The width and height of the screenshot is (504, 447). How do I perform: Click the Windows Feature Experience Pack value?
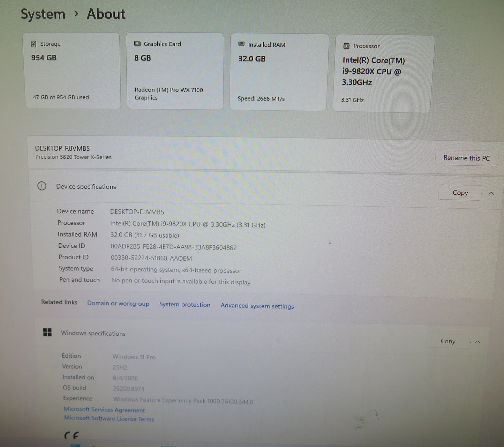(183, 401)
